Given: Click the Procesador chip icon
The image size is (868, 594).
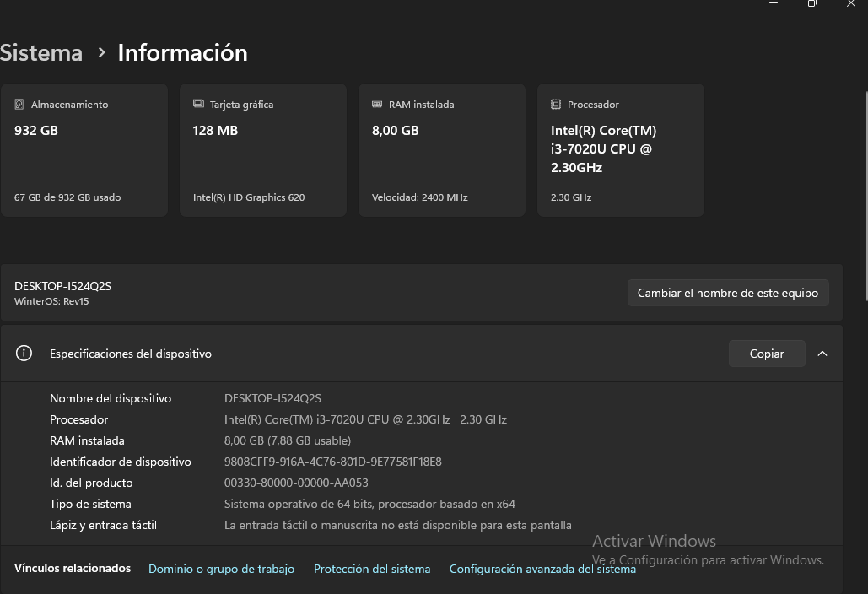Looking at the screenshot, I should coord(556,104).
